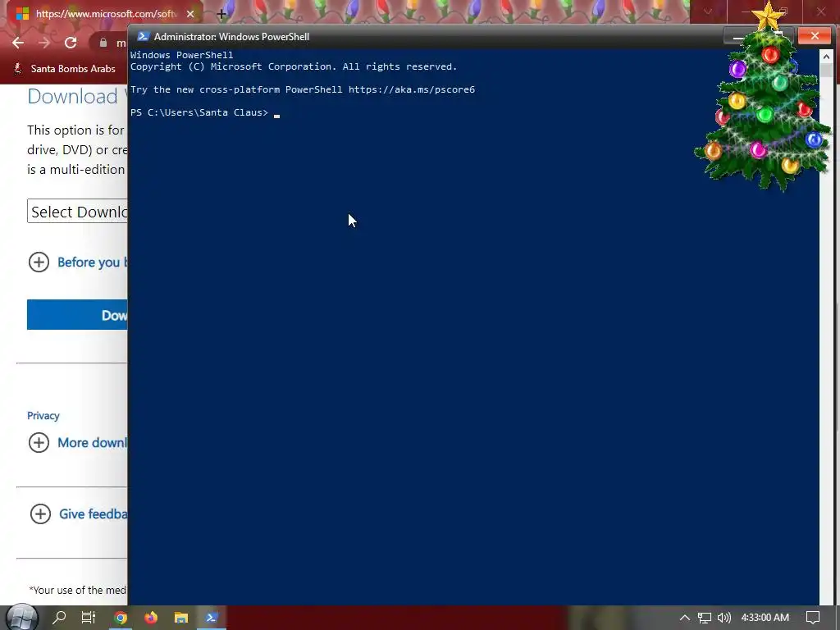This screenshot has height=630, width=840.
Task: Click the 4:33:00 AM clock
Action: 765,618
